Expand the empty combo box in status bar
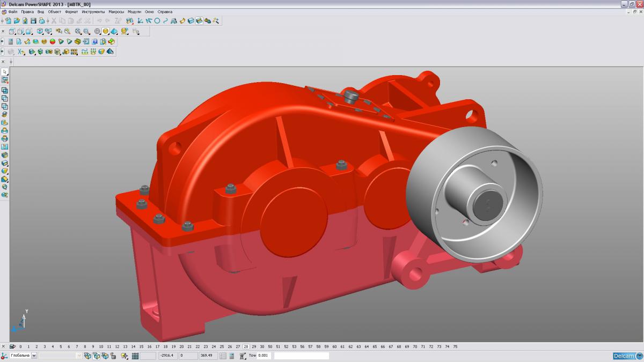The image size is (644, 362). (79, 356)
